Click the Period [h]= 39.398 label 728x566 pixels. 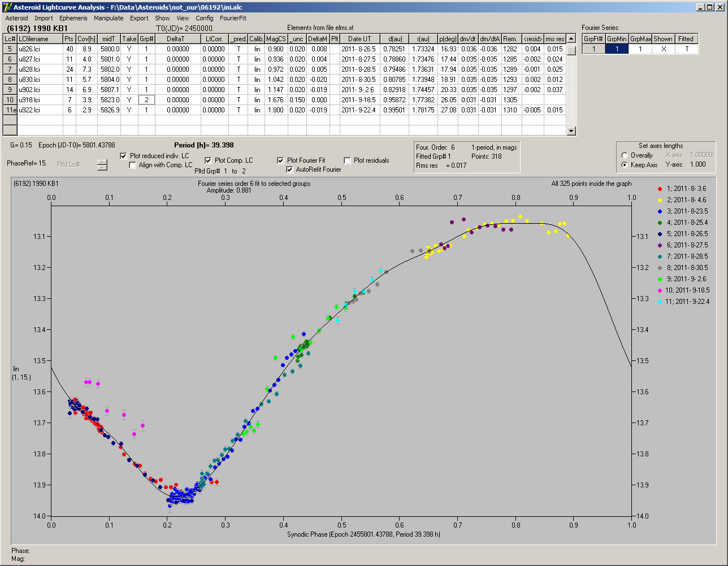tap(204, 145)
